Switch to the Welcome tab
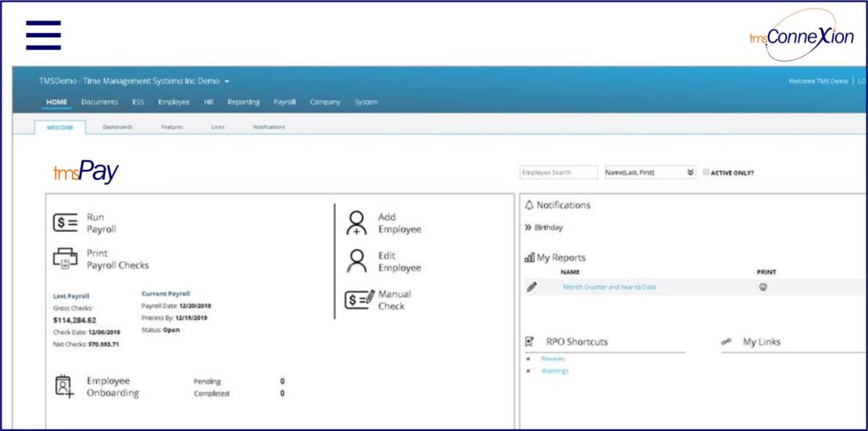This screenshot has height=431, width=868. 60,127
